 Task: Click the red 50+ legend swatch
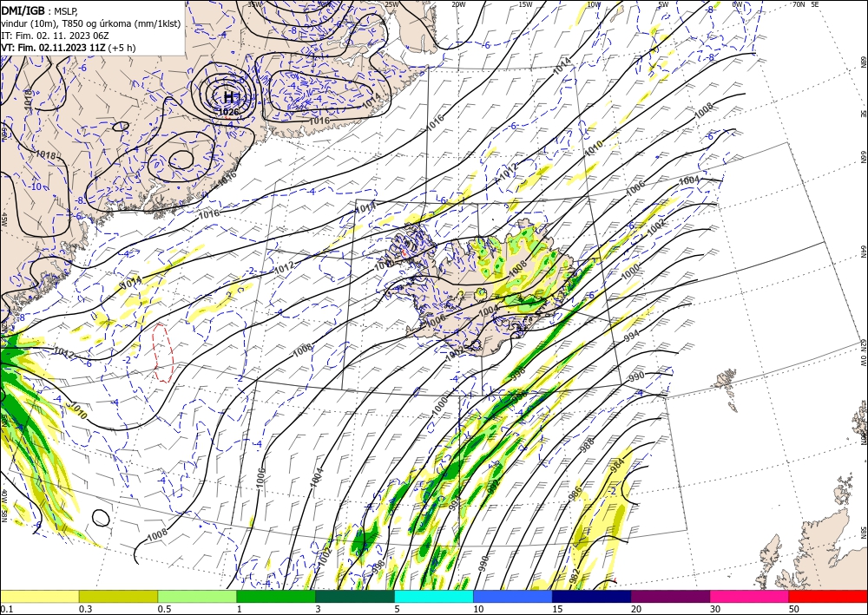pyautogui.click(x=828, y=596)
